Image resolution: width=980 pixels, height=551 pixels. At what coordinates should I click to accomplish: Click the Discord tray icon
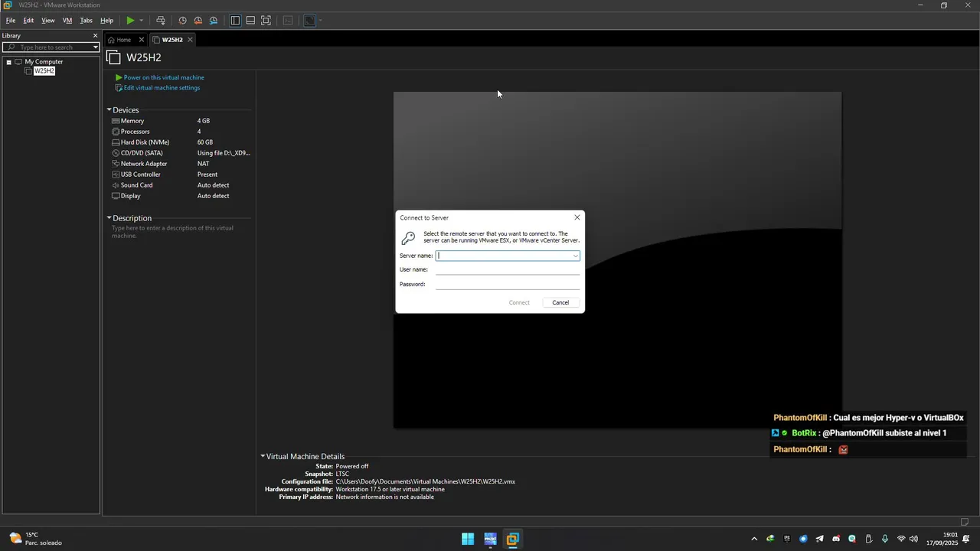coord(836,539)
